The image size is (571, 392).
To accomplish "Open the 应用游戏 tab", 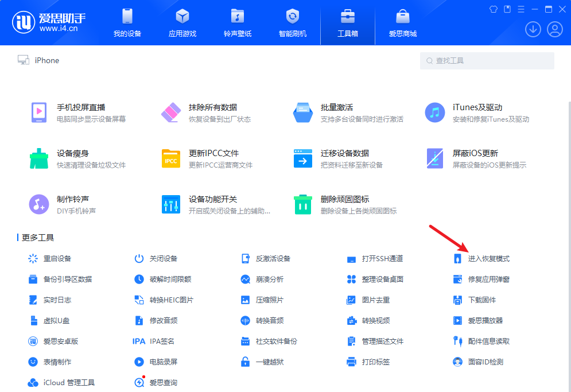I will (x=182, y=23).
